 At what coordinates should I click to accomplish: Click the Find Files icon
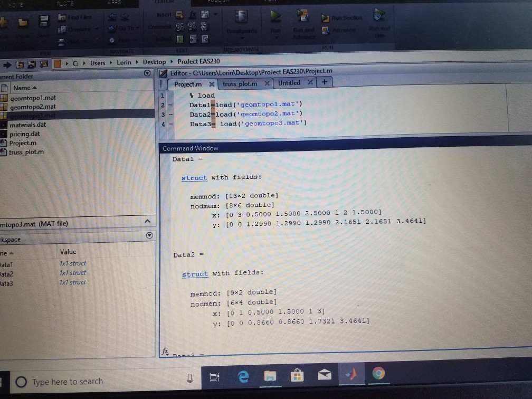click(x=63, y=17)
